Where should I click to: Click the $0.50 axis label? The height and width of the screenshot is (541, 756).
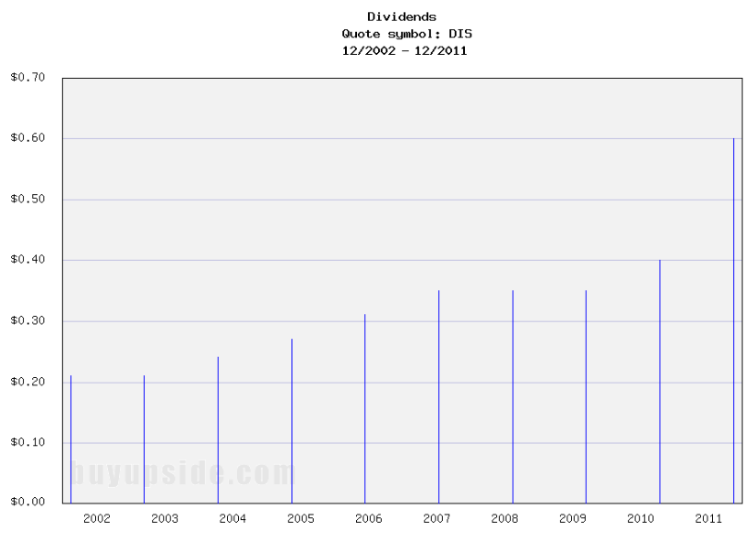pyautogui.click(x=27, y=199)
